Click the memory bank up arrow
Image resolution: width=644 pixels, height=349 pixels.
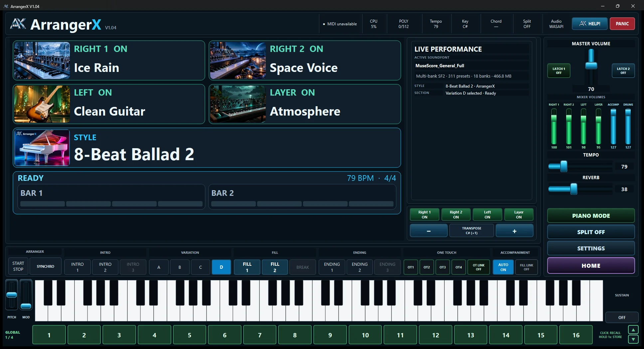[633, 330]
